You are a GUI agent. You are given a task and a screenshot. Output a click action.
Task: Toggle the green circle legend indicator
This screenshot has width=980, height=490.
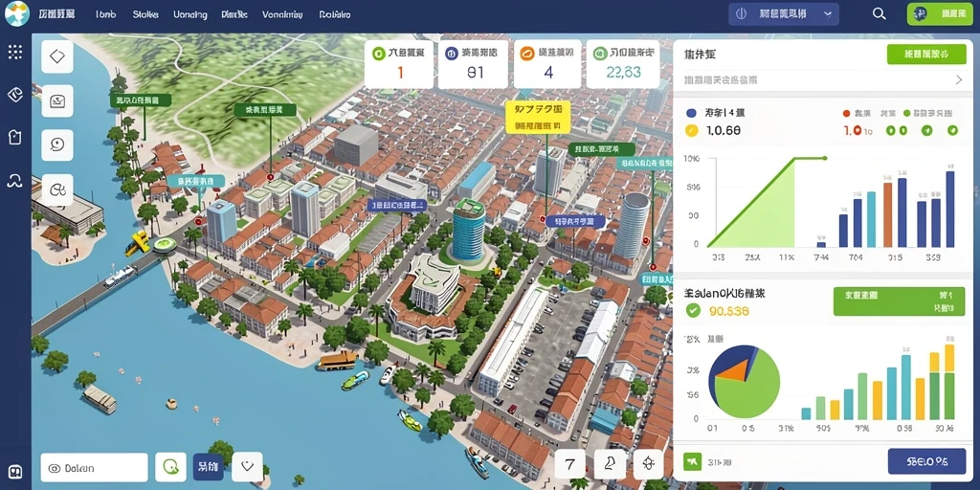pos(907,114)
